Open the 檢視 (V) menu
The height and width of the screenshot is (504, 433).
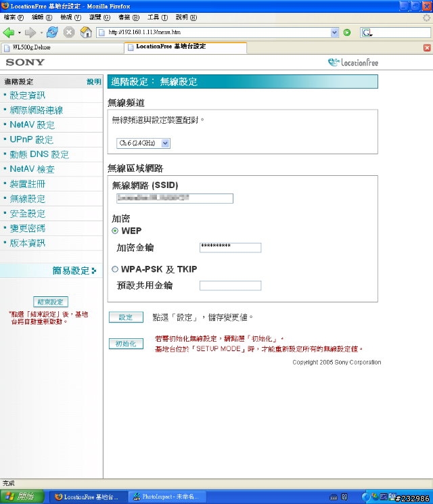tap(71, 17)
